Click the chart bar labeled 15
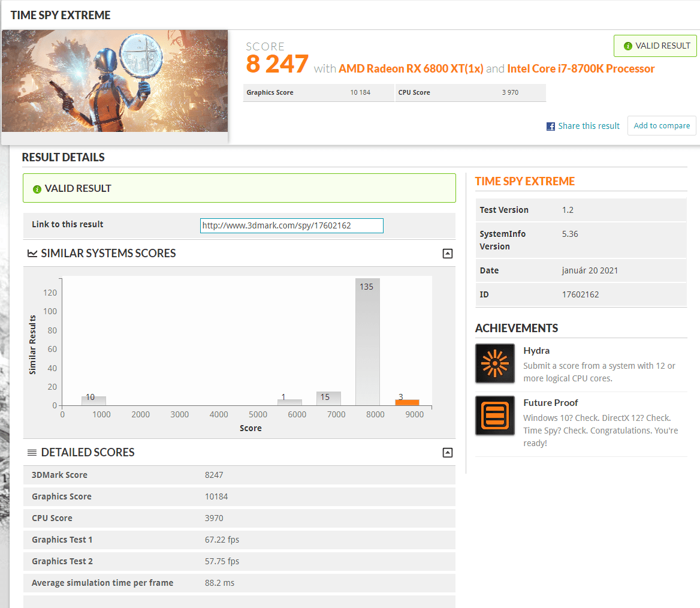 point(328,399)
